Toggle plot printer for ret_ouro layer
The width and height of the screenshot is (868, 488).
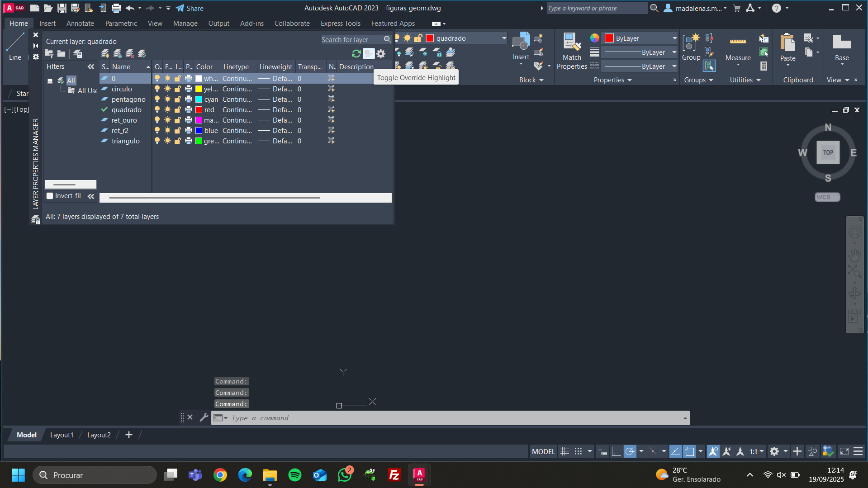point(189,120)
